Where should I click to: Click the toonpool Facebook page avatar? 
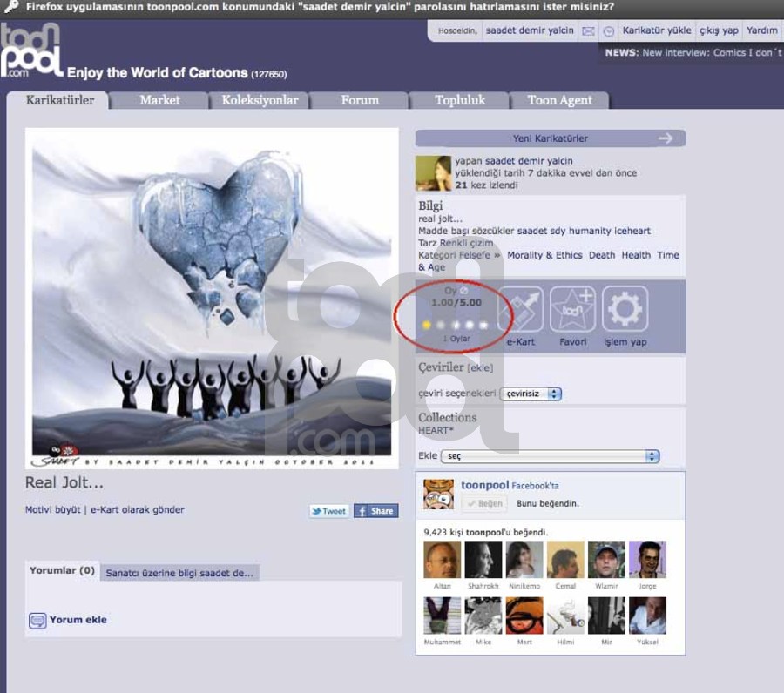tap(438, 495)
